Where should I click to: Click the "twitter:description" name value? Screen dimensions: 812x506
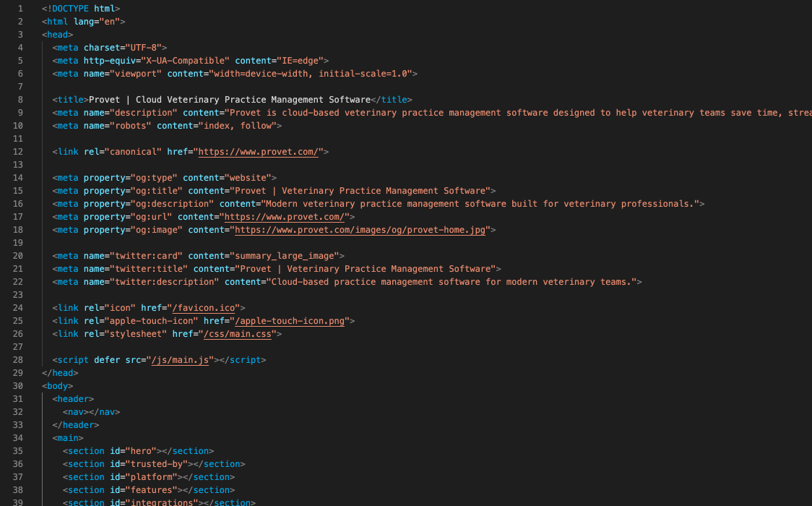coord(164,282)
